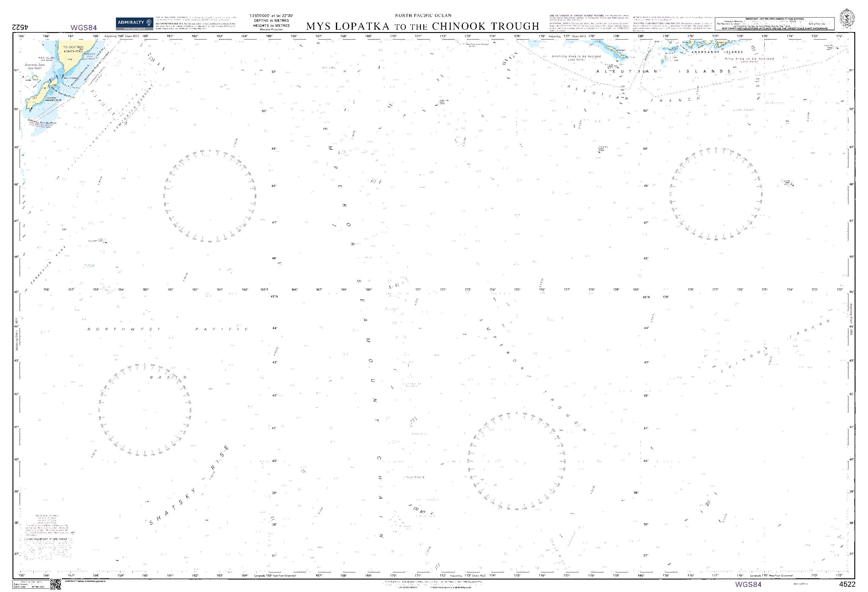
Task: Click the compass rose nearest Kamchatka
Action: (x=210, y=196)
